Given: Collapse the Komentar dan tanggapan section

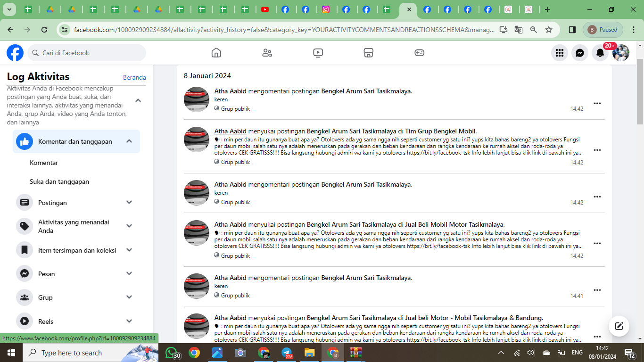Looking at the screenshot, I should [129, 141].
